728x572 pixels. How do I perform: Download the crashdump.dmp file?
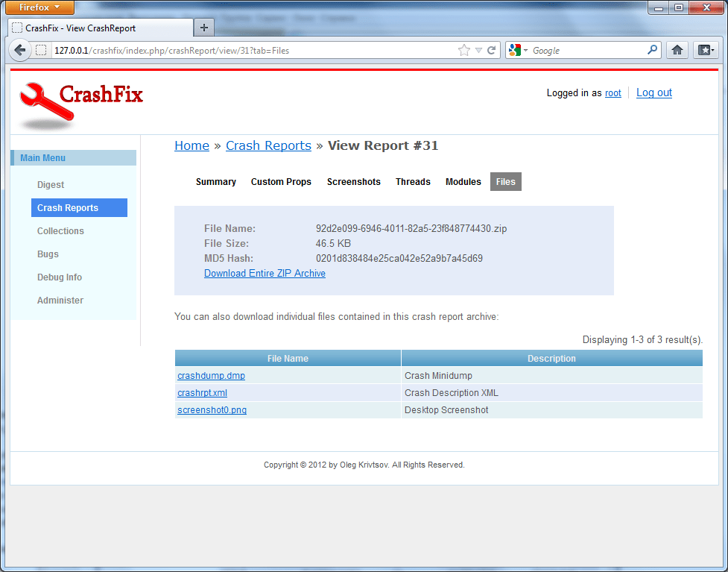[x=211, y=375]
